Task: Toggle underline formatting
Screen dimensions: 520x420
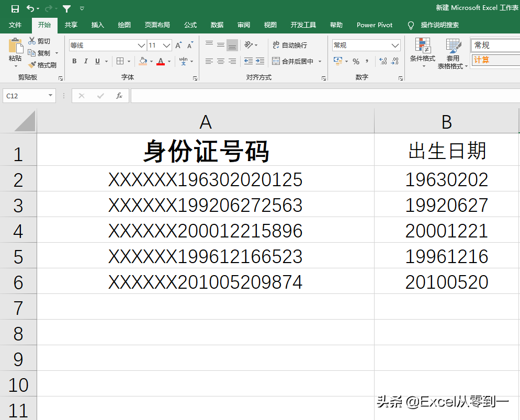Action: [x=97, y=61]
